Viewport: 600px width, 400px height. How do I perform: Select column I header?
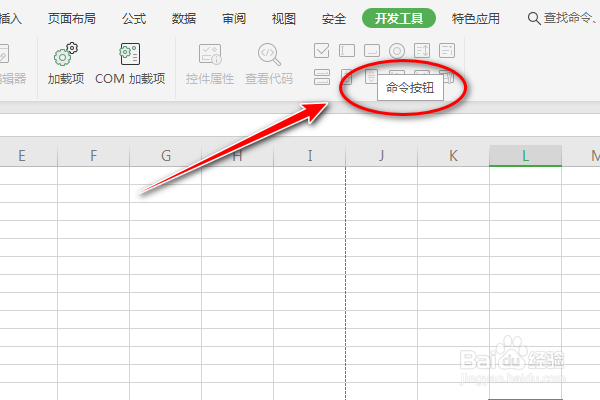[310, 156]
